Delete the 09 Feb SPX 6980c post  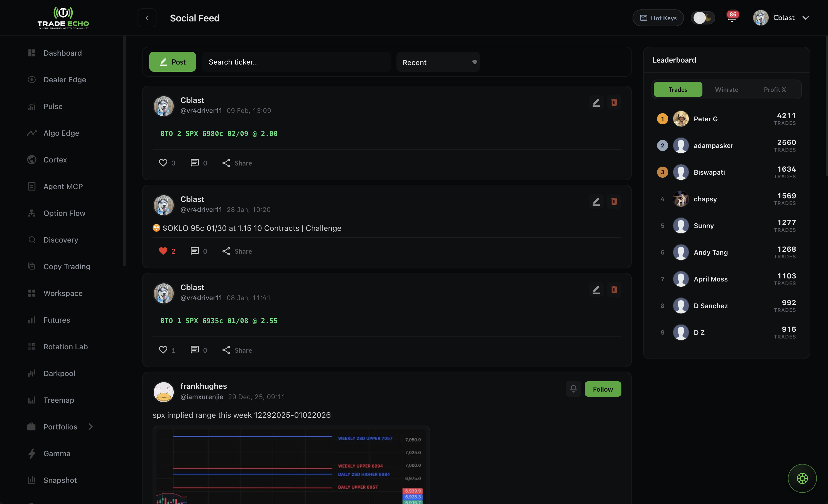pyautogui.click(x=614, y=102)
